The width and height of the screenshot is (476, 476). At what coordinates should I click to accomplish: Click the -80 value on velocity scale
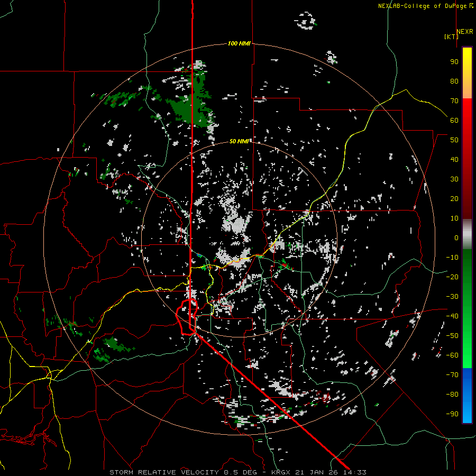pos(452,395)
